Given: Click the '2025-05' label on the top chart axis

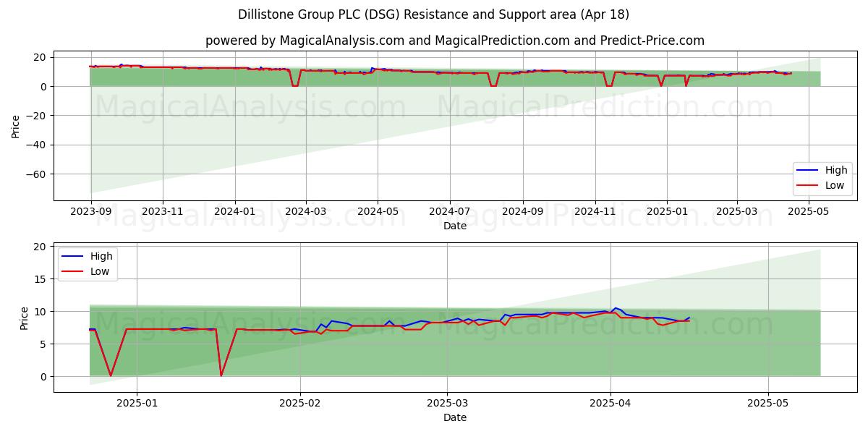Looking at the screenshot, I should [809, 213].
